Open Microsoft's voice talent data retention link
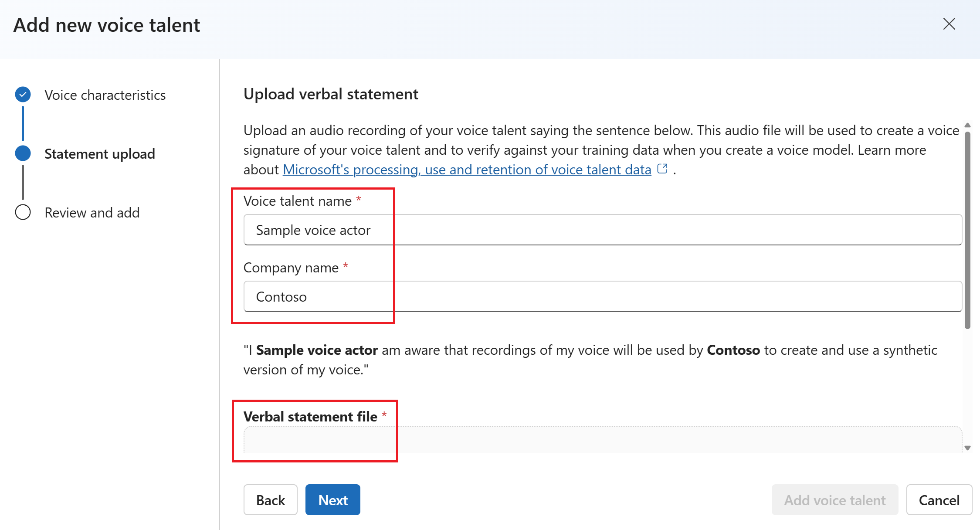Viewport: 980px width, 530px height. pyautogui.click(x=467, y=170)
